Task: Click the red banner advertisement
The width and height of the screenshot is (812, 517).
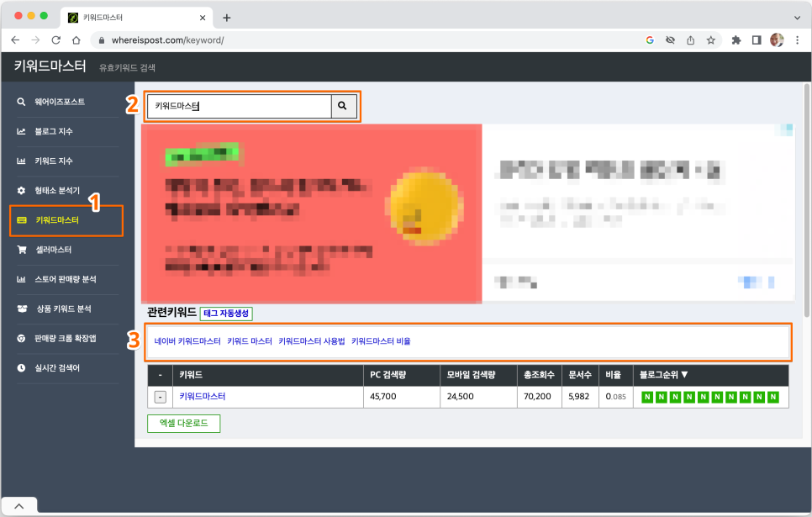Action: pos(312,214)
